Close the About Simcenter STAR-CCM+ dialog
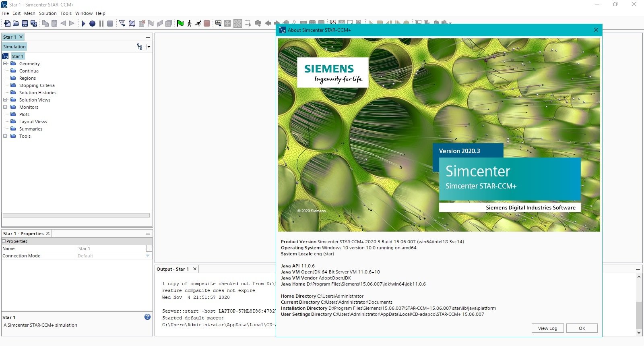The height and width of the screenshot is (346, 644). (596, 30)
